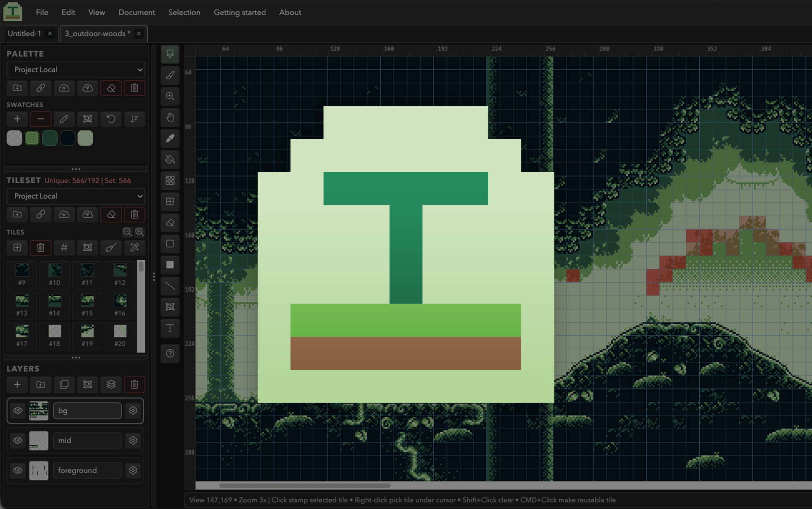Toggle visibility of the mid layer
812x509 pixels.
click(x=18, y=441)
